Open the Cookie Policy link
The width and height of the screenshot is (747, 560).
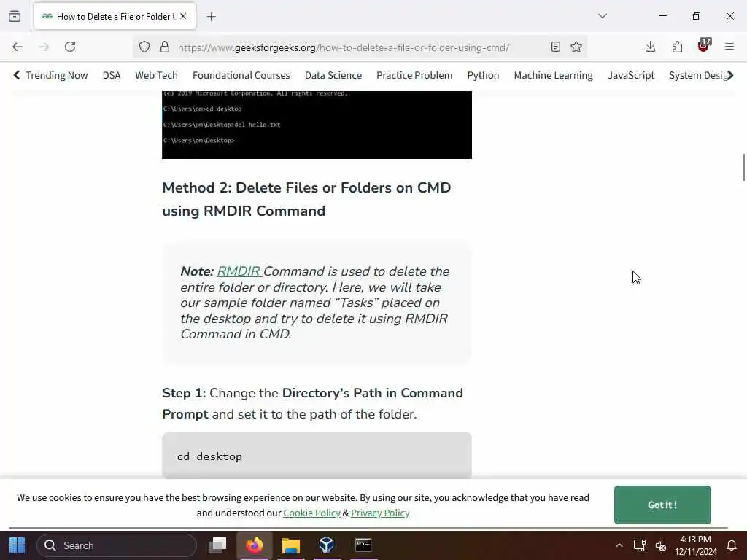[x=311, y=513]
